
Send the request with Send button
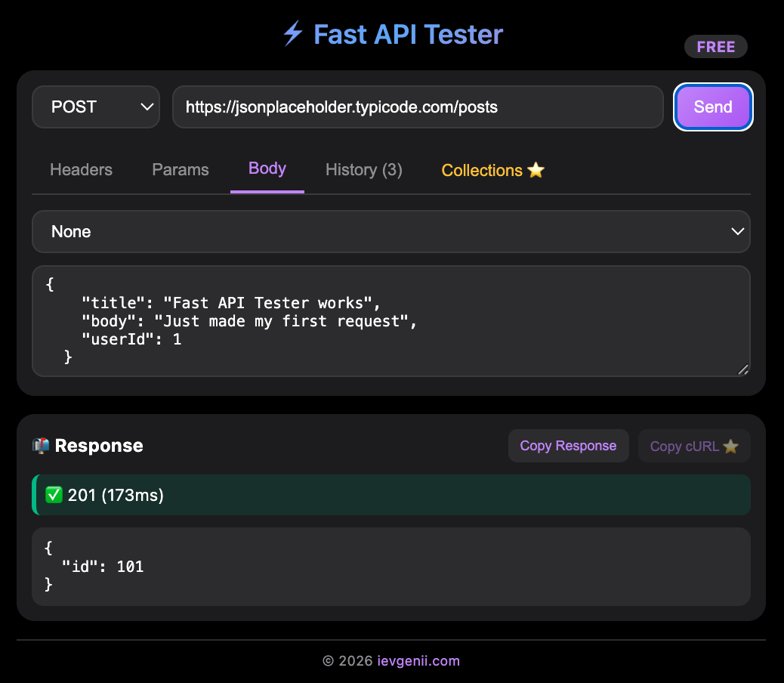click(713, 107)
